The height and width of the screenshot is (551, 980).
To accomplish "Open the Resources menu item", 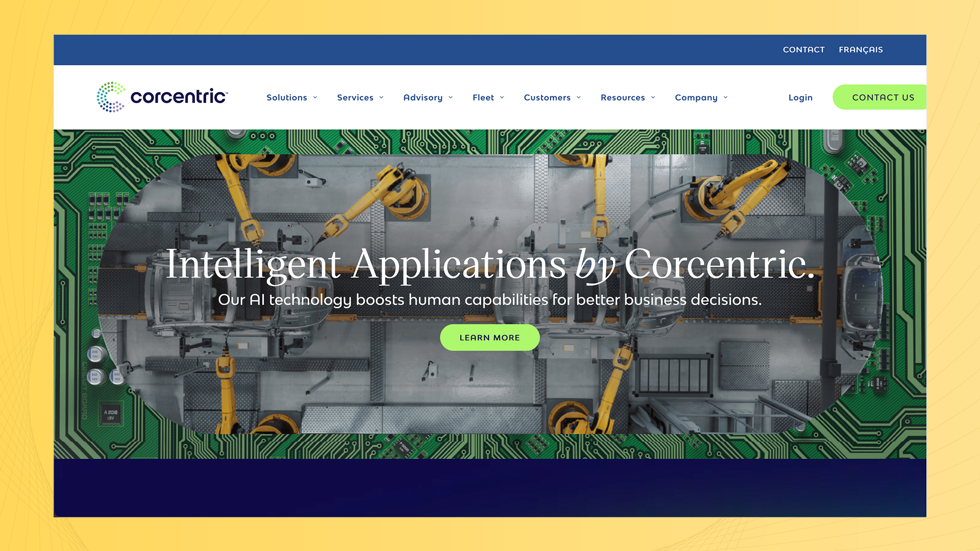I will 623,97.
